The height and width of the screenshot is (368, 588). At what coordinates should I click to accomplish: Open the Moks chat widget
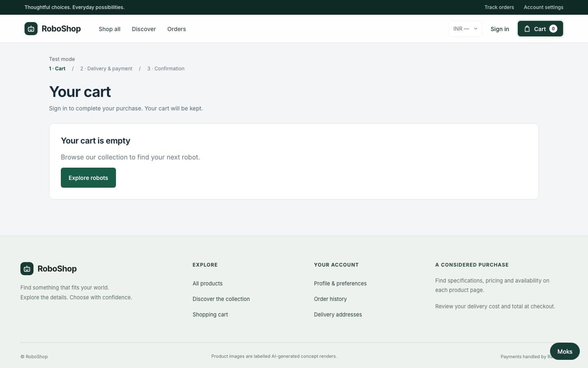(565, 351)
